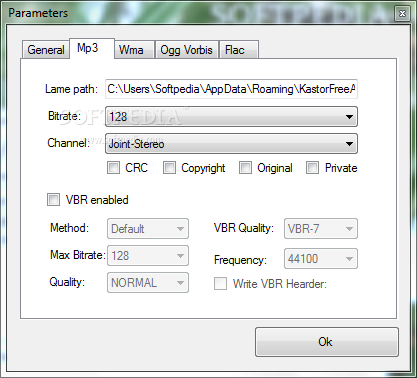Enable the VBR enabled checkbox
417x378 pixels.
point(53,200)
